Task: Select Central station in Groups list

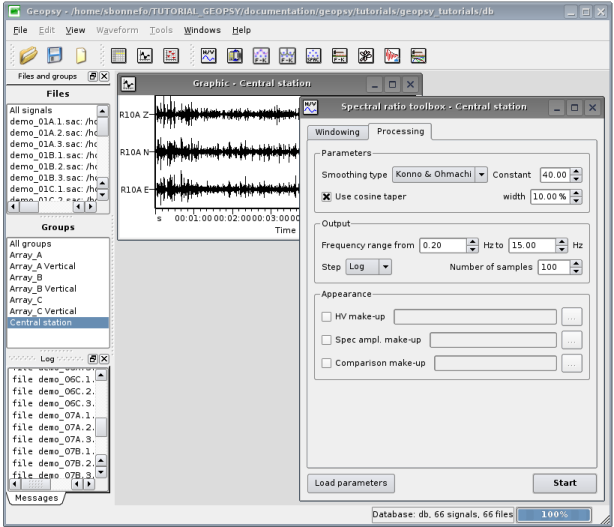Action: [x=58, y=322]
